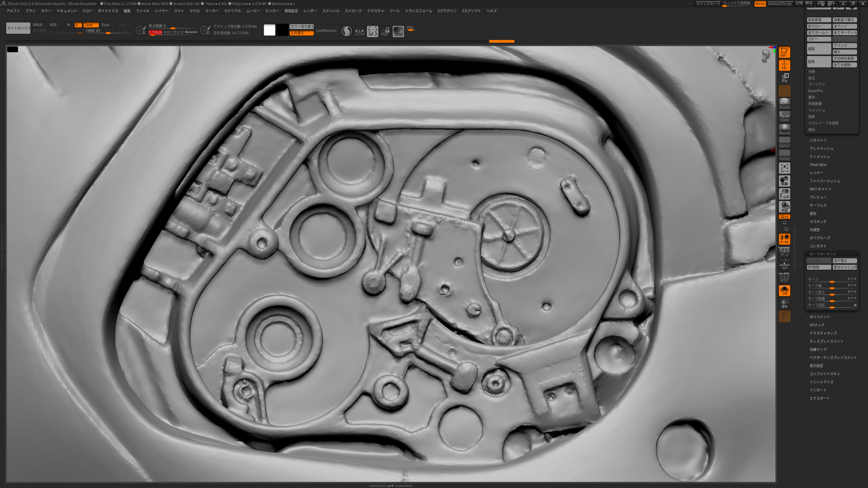
Task: Activate the Draw (ドロー) pointer icon
Action: 784,65
